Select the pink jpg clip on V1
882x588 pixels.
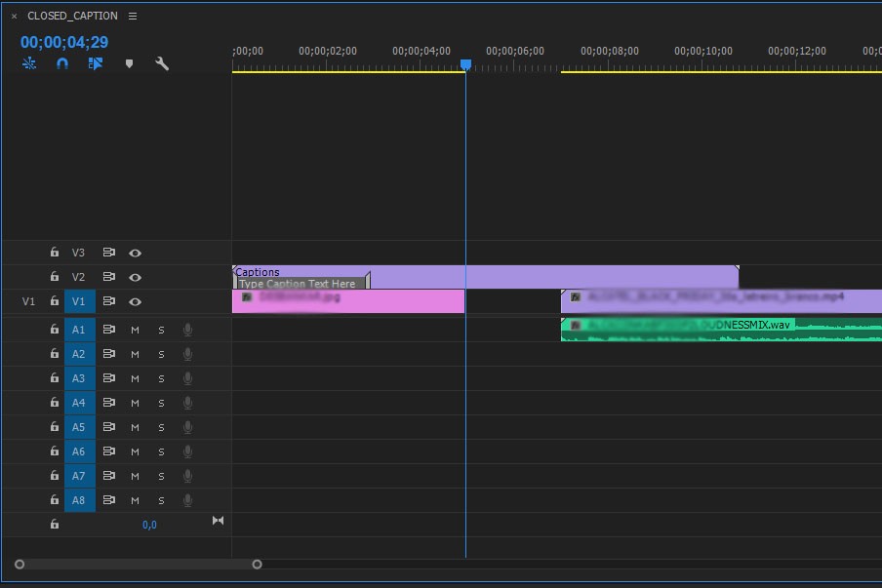tap(348, 301)
